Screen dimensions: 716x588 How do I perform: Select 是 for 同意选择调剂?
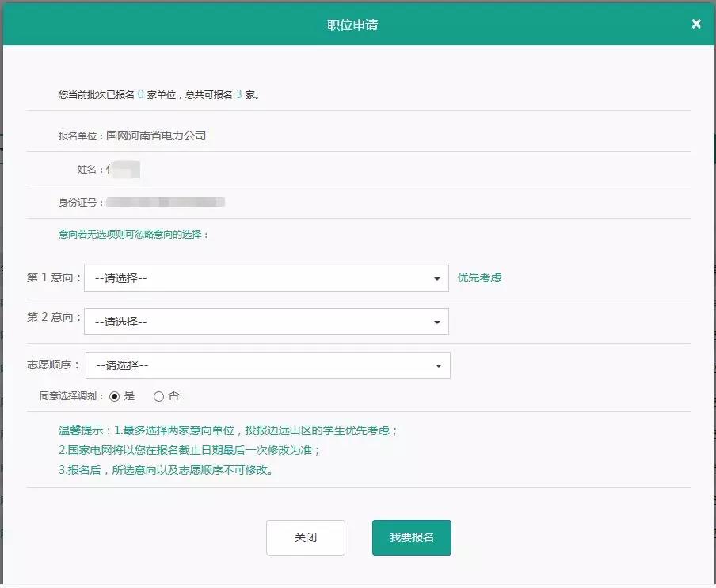[x=115, y=396]
